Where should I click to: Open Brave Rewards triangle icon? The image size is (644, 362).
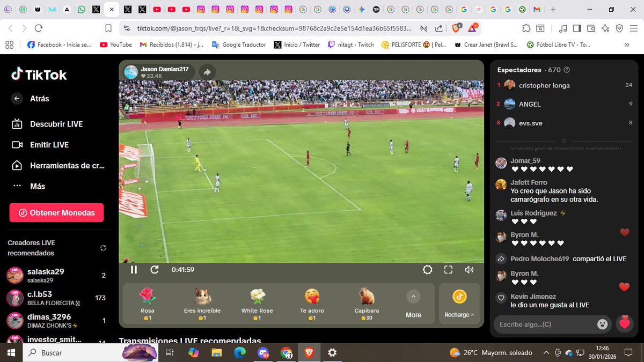pos(473,28)
